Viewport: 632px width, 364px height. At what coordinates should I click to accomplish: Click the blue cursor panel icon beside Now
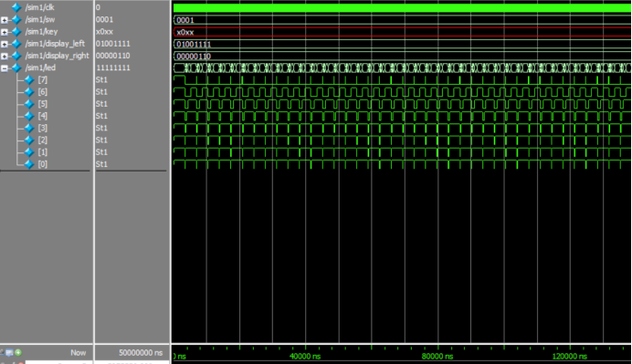tap(9, 353)
